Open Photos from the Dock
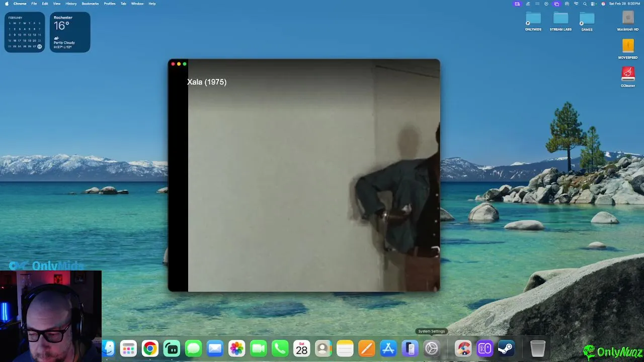 click(x=236, y=348)
